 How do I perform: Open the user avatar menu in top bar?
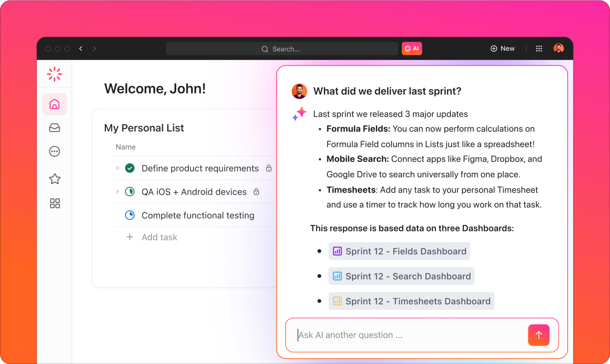click(x=558, y=49)
